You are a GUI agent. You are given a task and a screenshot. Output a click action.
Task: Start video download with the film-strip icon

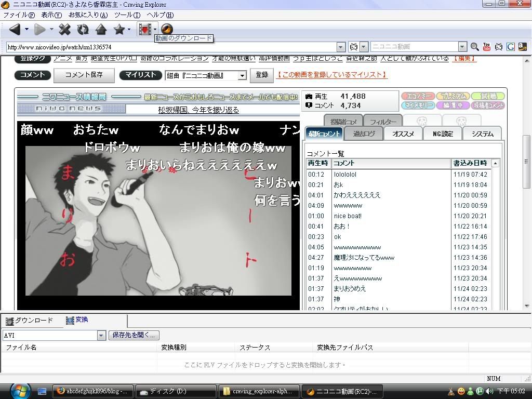tap(145, 29)
